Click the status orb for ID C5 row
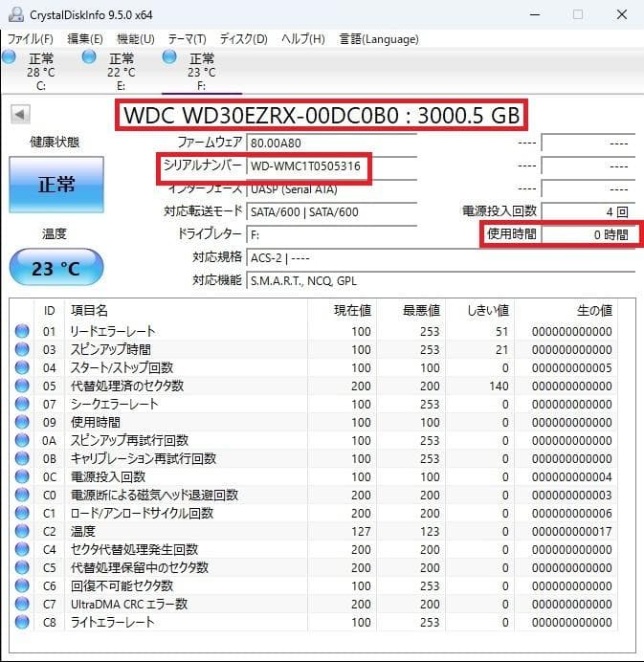The height and width of the screenshot is (662, 644). coord(22,567)
